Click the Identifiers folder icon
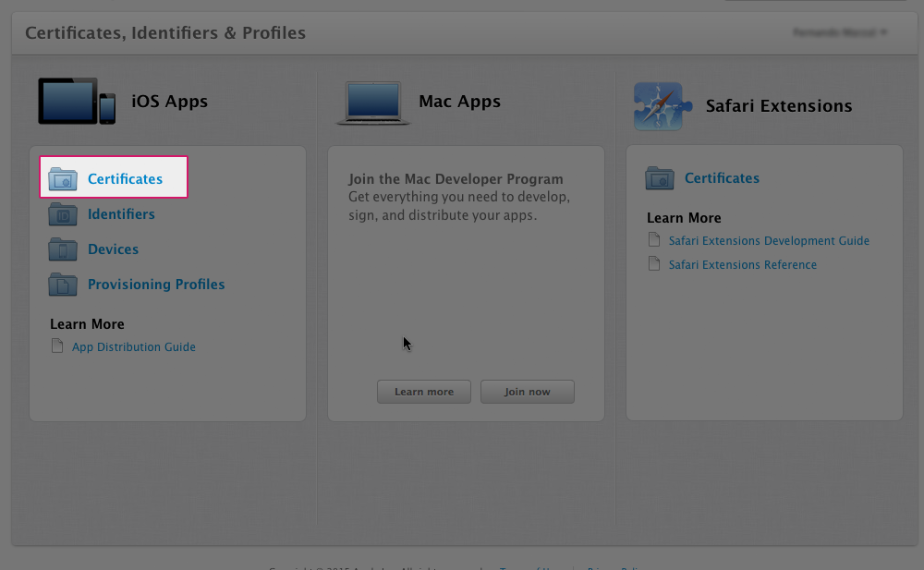Screen dimensions: 924x570 point(63,214)
